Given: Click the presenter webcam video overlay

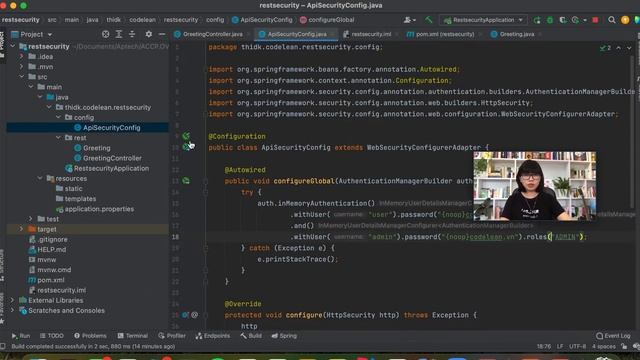Looking at the screenshot, I should pyautogui.click(x=535, y=186).
